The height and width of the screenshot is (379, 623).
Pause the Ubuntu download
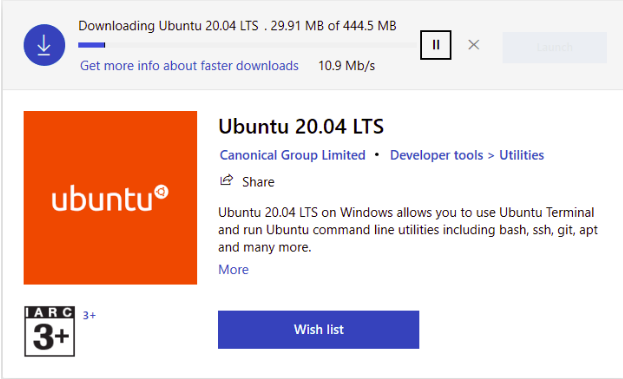435,45
